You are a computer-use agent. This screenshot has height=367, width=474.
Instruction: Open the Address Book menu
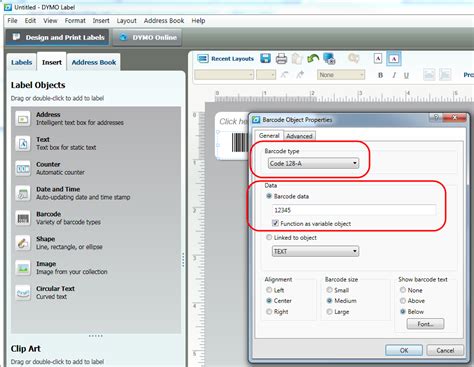(164, 21)
